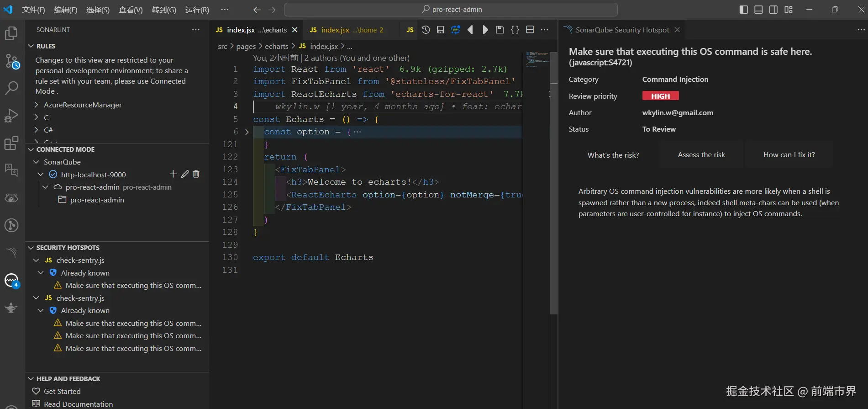
Task: Toggle the primary side bar visibility
Action: [743, 10]
